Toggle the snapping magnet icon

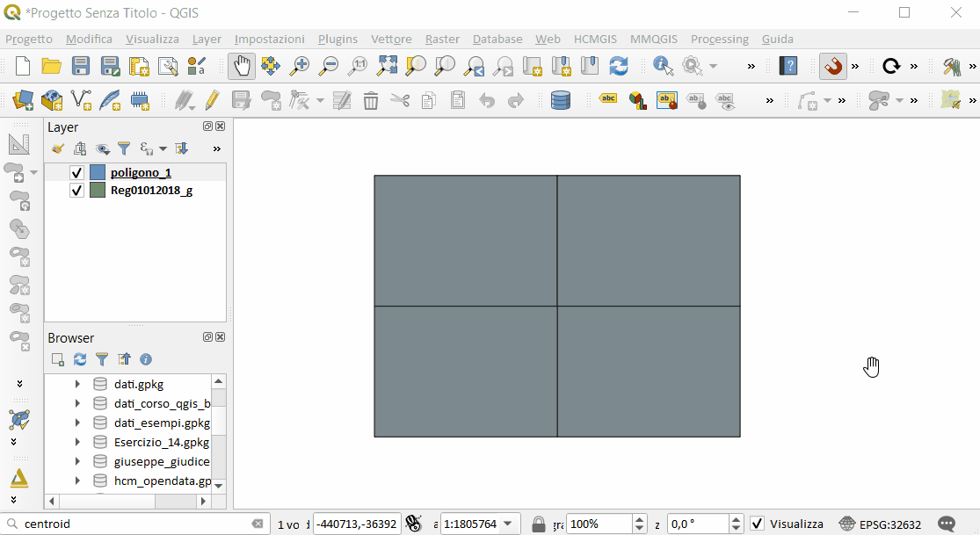(832, 66)
